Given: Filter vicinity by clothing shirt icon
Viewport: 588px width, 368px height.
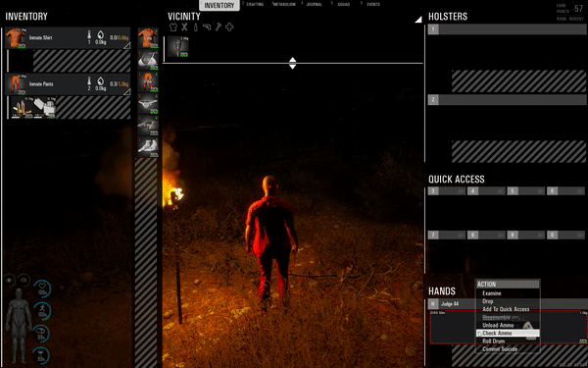Looking at the screenshot, I should [172, 27].
